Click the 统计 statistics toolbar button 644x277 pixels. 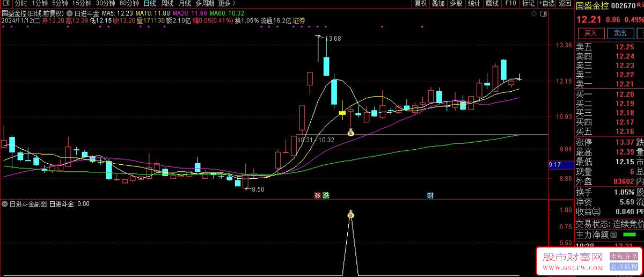click(x=474, y=3)
